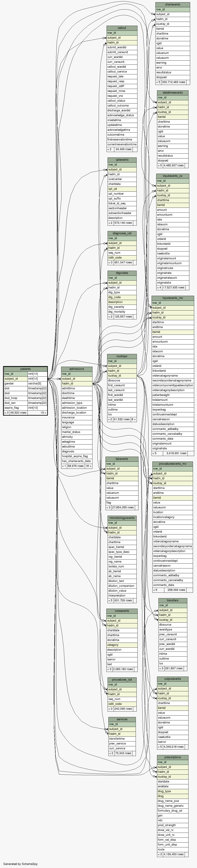Open the procedureevents_mv table title
This screenshot has width=197, height=868.
click(x=172, y=464)
